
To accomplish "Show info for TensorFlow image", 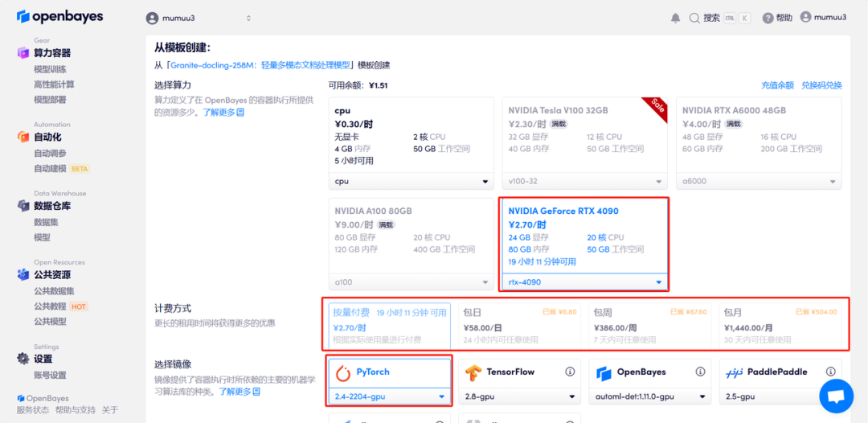I will (570, 372).
